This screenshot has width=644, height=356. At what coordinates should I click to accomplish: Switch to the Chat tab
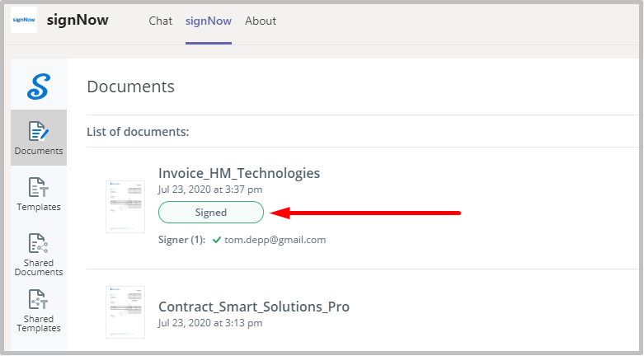pyautogui.click(x=161, y=21)
